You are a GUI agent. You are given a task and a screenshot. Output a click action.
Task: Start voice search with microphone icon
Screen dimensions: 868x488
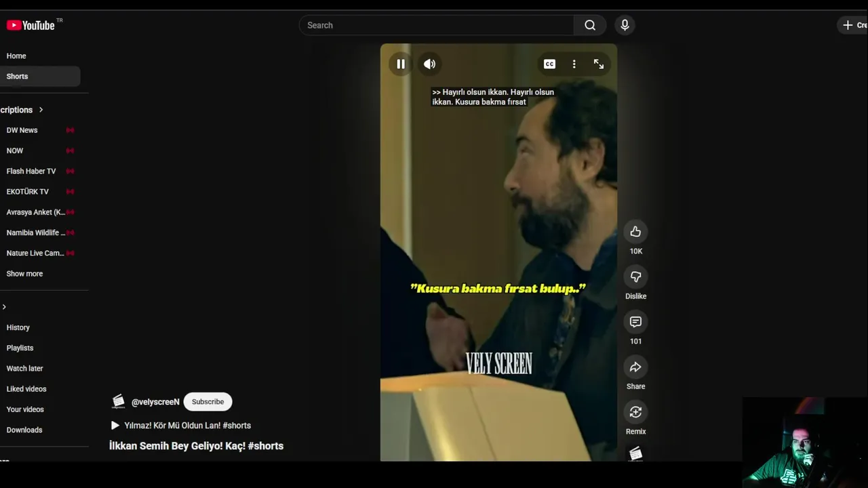click(x=625, y=25)
